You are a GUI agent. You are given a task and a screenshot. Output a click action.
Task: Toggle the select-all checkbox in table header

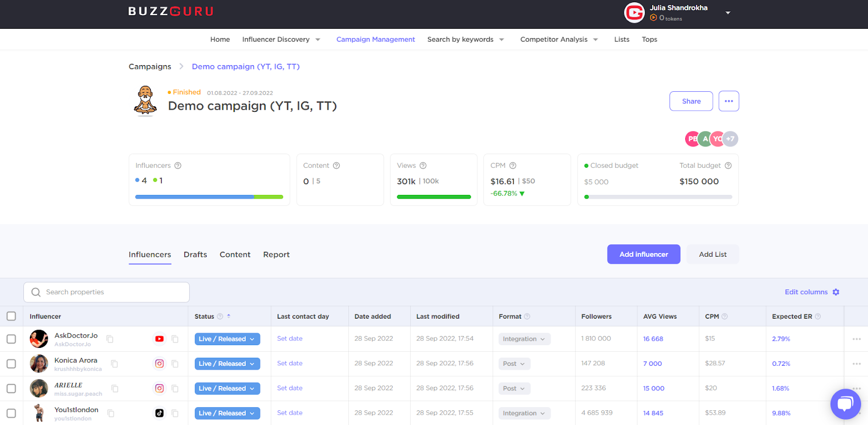[x=11, y=316]
